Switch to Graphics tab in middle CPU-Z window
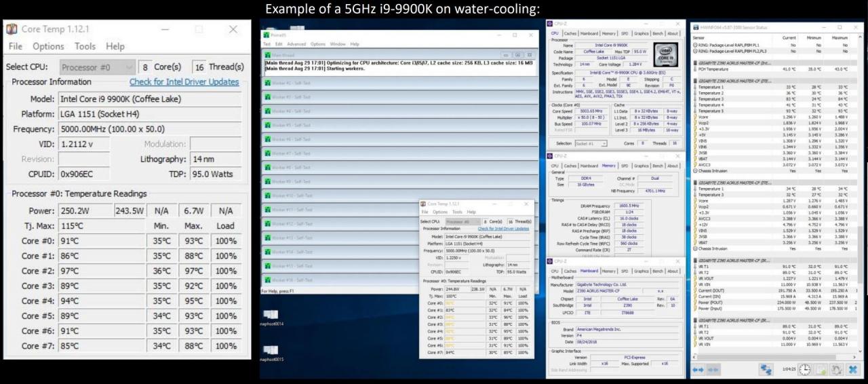Image resolution: width=868 pixels, height=384 pixels. pyautogui.click(x=641, y=166)
